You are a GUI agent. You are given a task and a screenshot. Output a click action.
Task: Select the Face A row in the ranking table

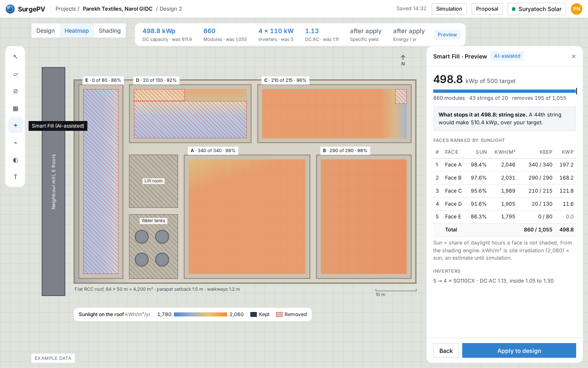[x=505, y=165]
